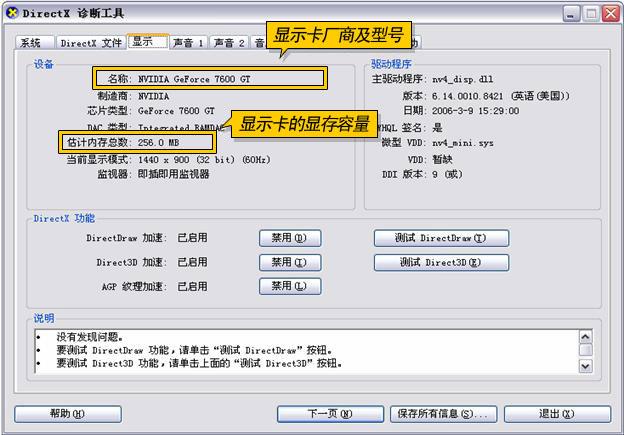Screen dimensions: 624x435
Task: Disable Direct3D acceleration with 禁用(I)
Action: point(290,262)
